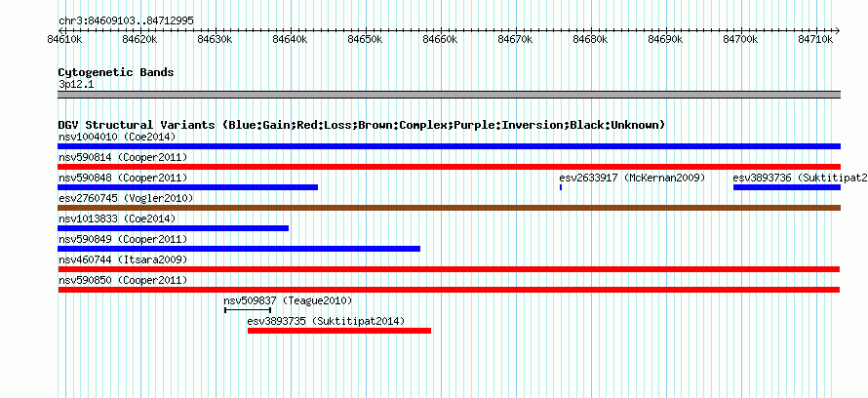Click the blue esv3893736 bar
Viewport: 868px width, 398px height.
coord(787,187)
